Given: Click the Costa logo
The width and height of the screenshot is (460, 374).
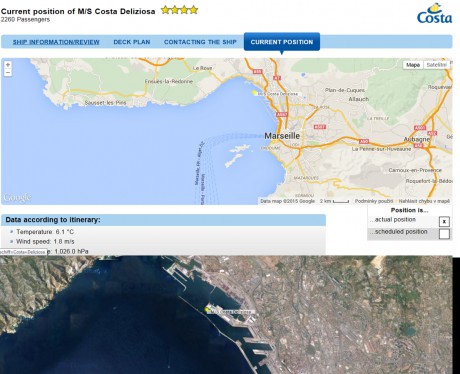Looking at the screenshot, I should pos(434,14).
